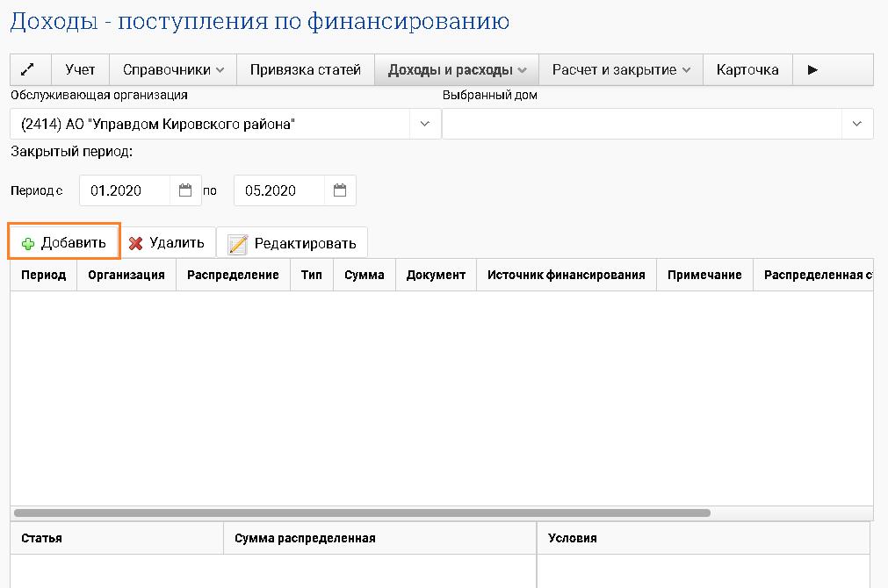Click the horizontal scrollbar below the table
The width and height of the screenshot is (888, 588).
pos(362,513)
